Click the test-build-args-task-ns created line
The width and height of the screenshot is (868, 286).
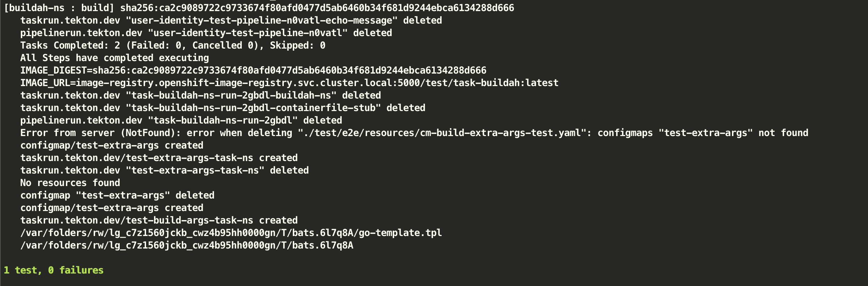(159, 220)
